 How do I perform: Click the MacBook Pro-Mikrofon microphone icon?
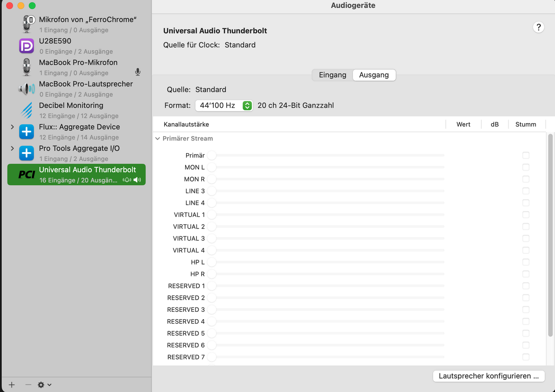pos(27,67)
